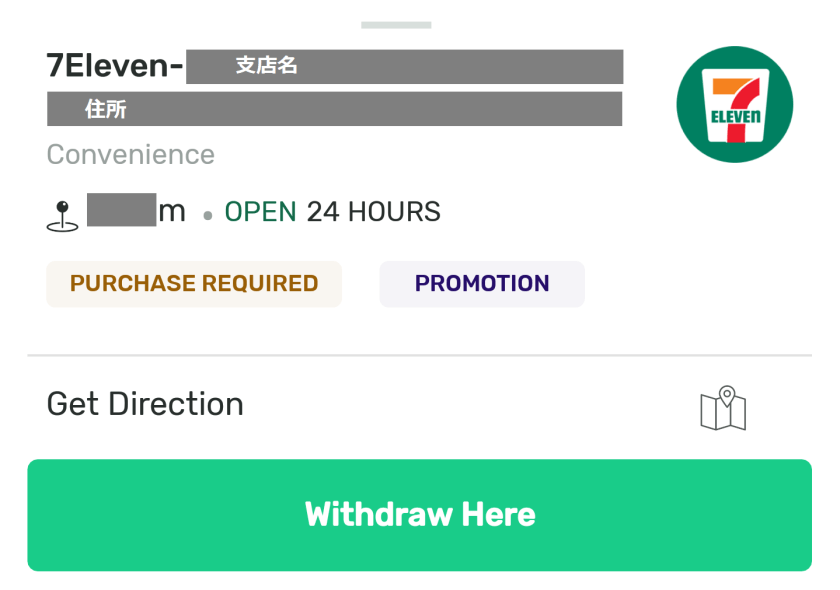This screenshot has height=590, width=840.
Task: Tap the 7-Eleven round store logo
Action: pyautogui.click(x=734, y=105)
